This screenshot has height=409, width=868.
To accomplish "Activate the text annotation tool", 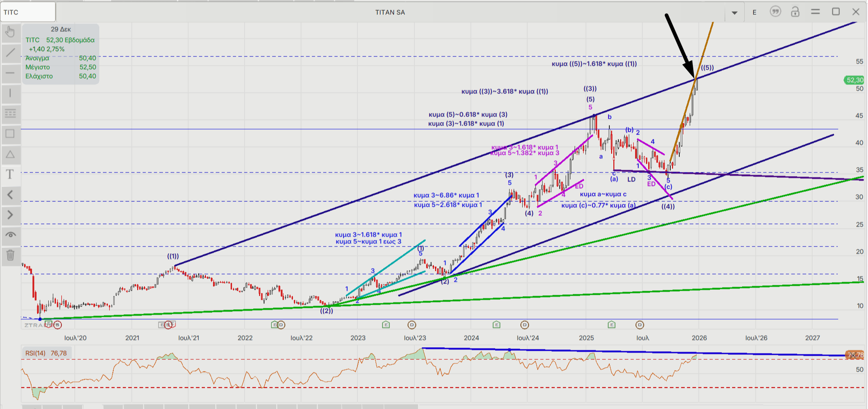I will (x=10, y=174).
